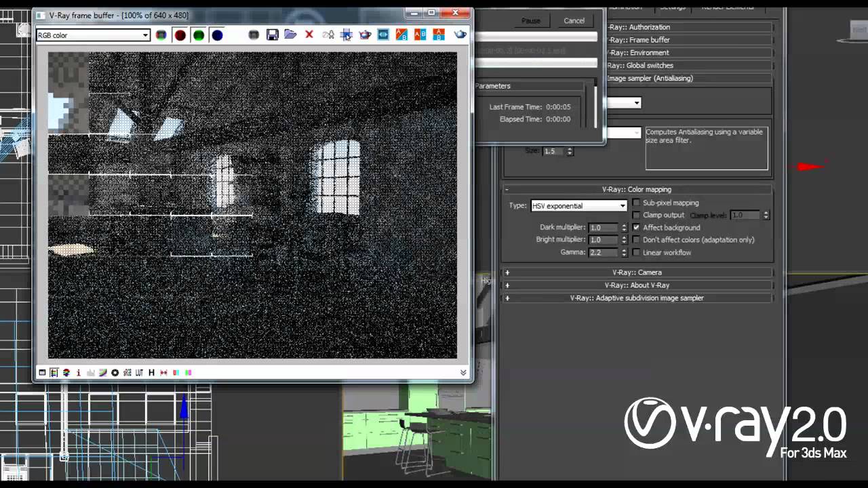This screenshot has height=488, width=868.
Task: Open the RGB color channel dropdown
Action: click(93, 35)
